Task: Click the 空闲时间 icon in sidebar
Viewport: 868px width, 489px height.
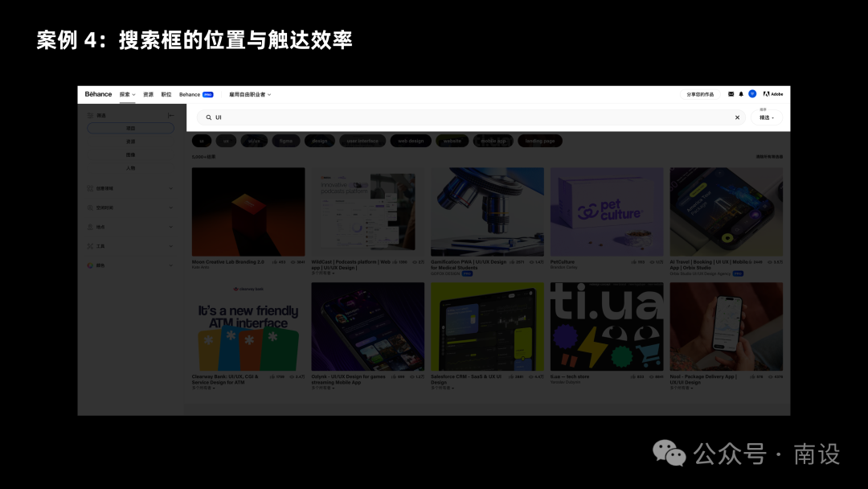Action: coord(90,208)
